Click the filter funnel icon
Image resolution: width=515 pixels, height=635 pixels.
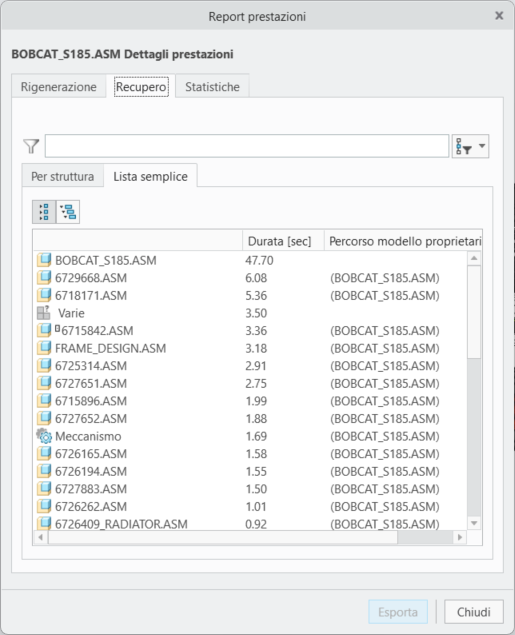31,146
